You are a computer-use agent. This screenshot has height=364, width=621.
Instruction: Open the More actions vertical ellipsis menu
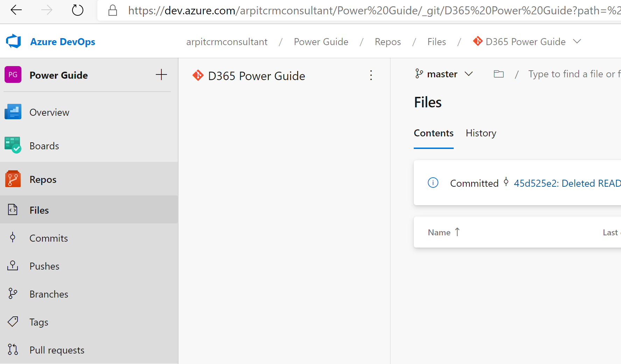pyautogui.click(x=371, y=75)
